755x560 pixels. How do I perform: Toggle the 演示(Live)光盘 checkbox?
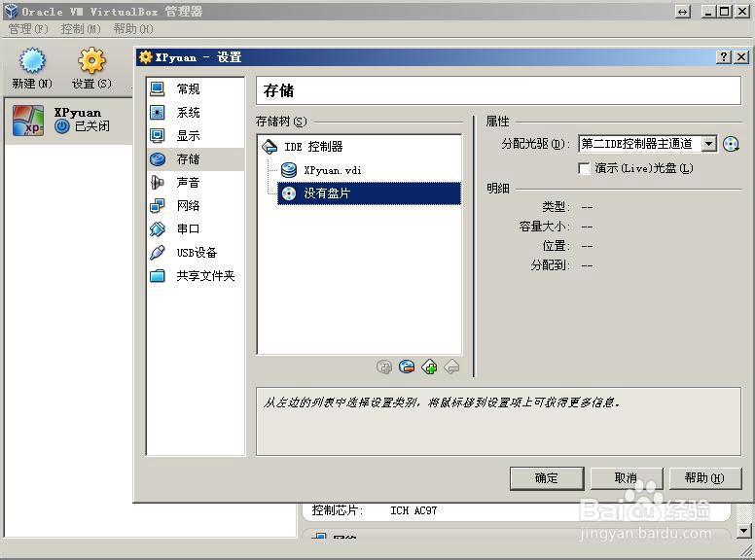584,168
